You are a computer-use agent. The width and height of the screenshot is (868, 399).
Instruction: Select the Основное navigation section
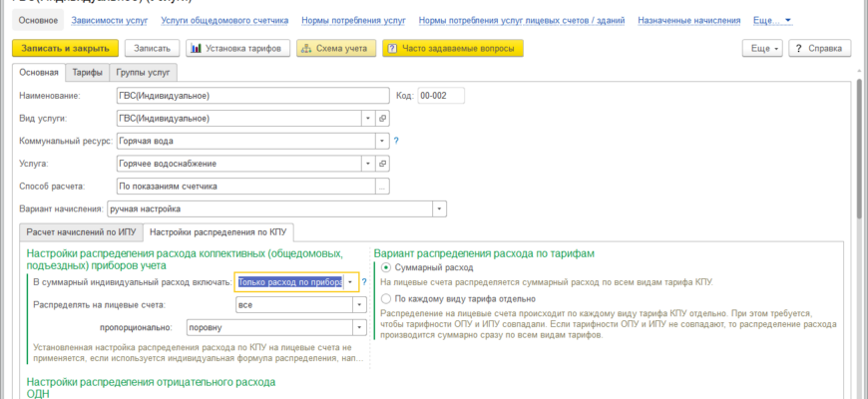38,21
